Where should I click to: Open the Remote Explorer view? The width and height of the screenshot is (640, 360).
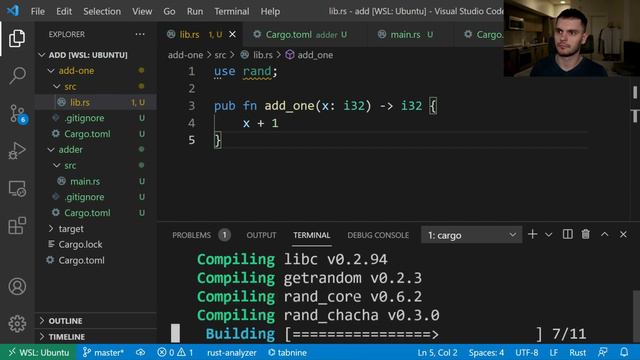tap(17, 189)
